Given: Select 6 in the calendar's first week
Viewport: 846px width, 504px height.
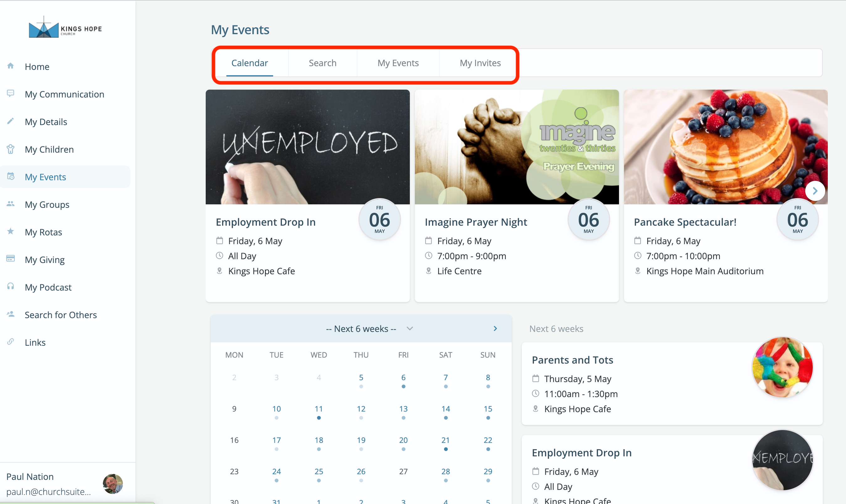Looking at the screenshot, I should [403, 377].
